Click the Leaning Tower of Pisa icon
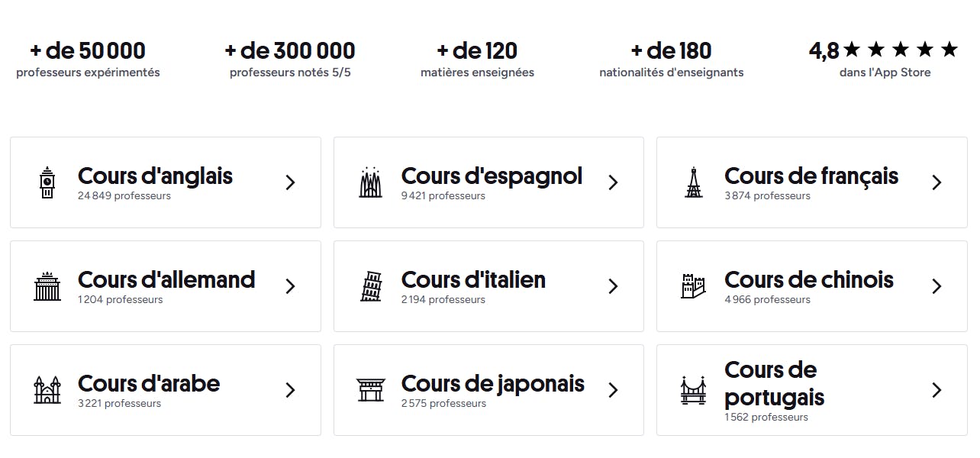 coord(371,286)
